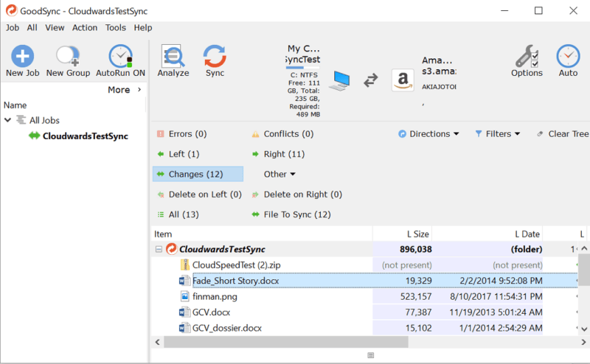Click the log panel grip icon at bottom
Image resolution: width=590 pixels, height=364 pixels.
coord(371,355)
